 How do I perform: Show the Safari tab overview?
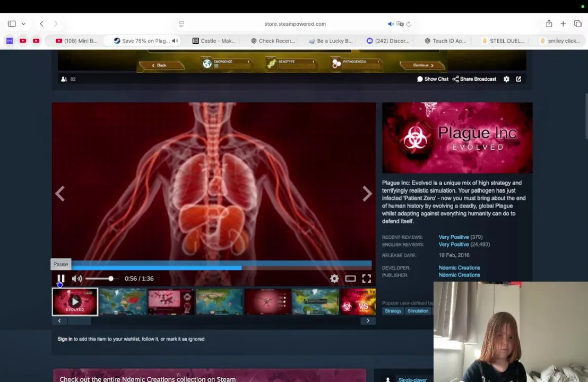coord(577,24)
